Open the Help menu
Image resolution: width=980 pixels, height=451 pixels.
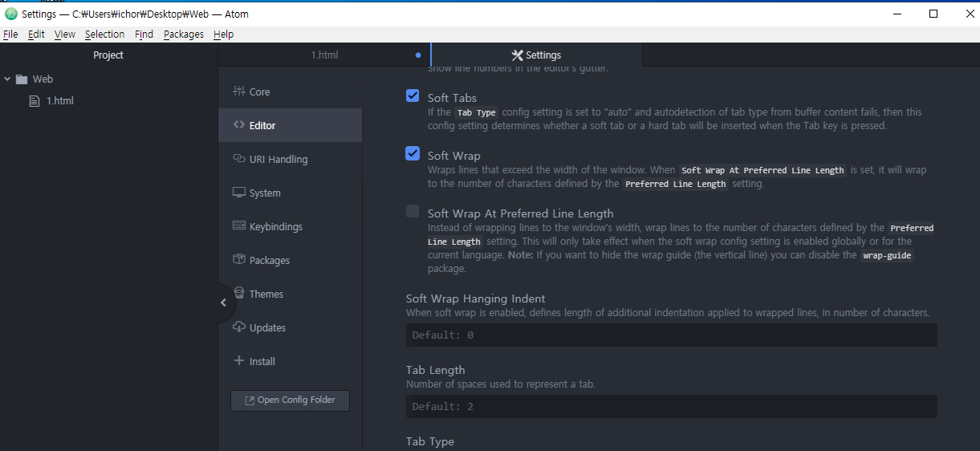pyautogui.click(x=224, y=34)
